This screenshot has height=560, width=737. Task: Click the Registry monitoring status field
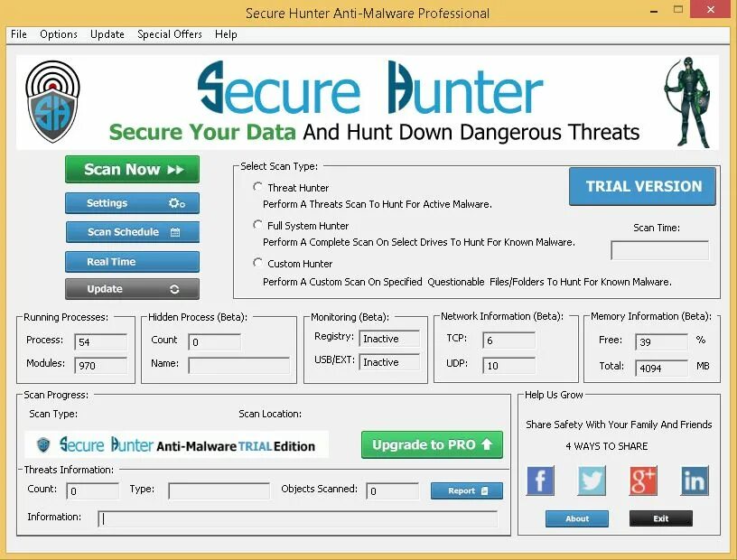pos(389,339)
